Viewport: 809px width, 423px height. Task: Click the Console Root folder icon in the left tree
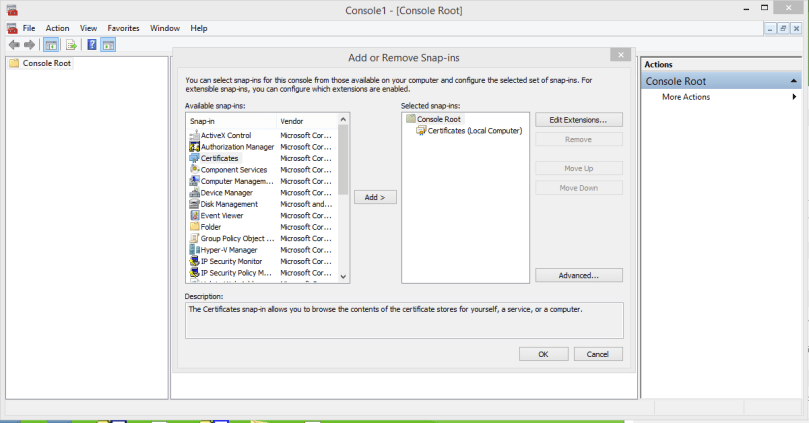pyautogui.click(x=14, y=63)
